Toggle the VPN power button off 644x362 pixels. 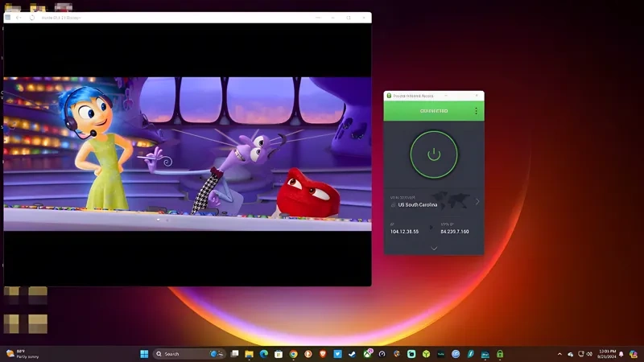tap(434, 154)
